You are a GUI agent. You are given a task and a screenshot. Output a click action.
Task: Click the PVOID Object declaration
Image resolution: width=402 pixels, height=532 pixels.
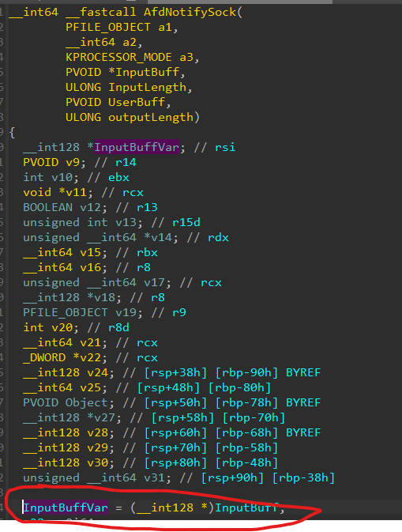(x=69, y=402)
